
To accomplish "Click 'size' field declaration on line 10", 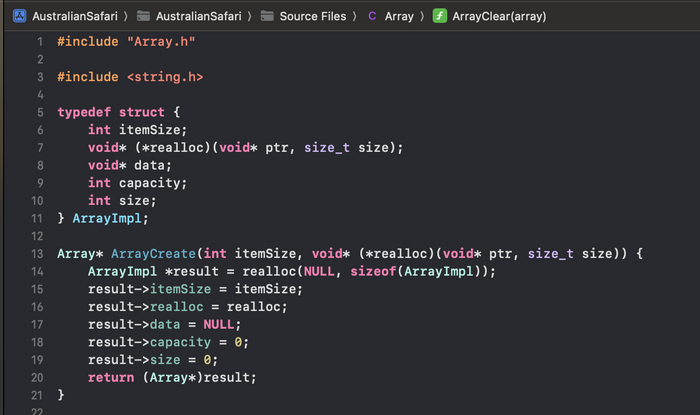I will click(x=134, y=200).
